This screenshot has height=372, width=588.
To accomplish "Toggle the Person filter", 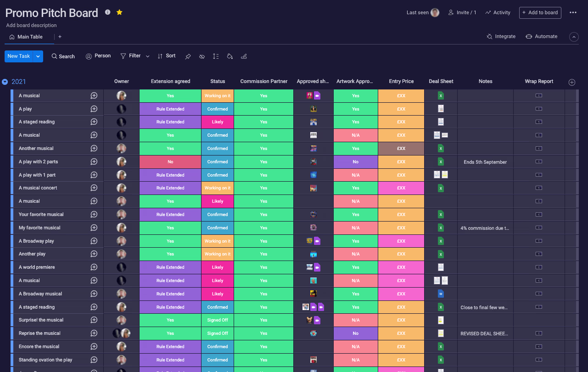I will (x=98, y=56).
